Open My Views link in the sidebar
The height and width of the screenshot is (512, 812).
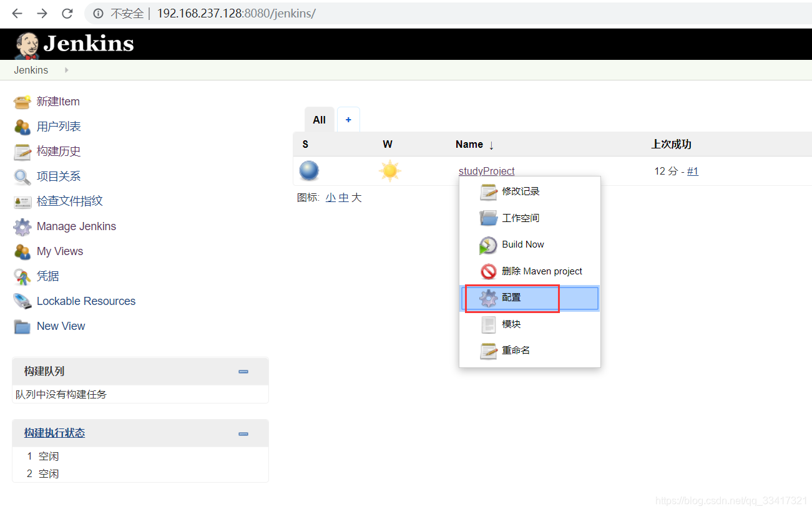click(x=60, y=251)
